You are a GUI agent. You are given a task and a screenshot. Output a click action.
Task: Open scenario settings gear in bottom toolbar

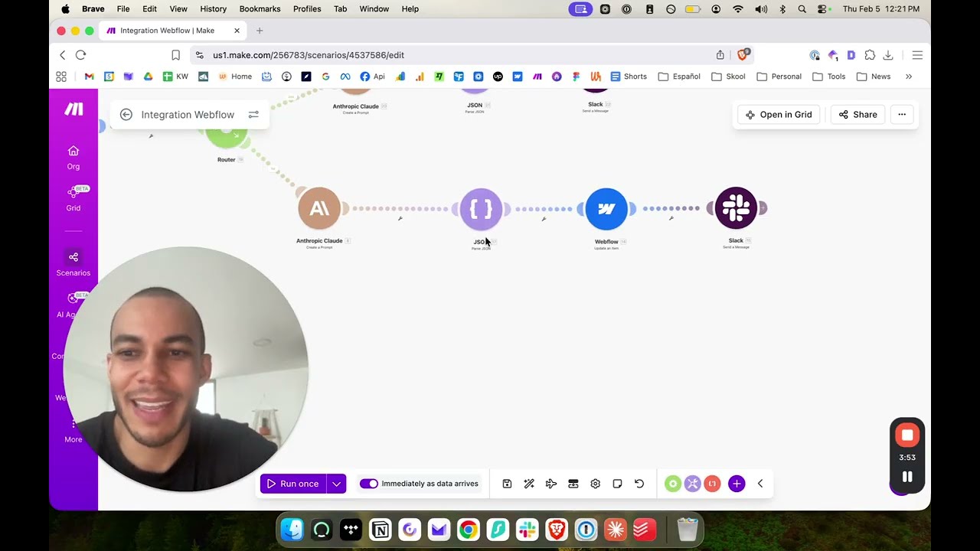(x=595, y=484)
